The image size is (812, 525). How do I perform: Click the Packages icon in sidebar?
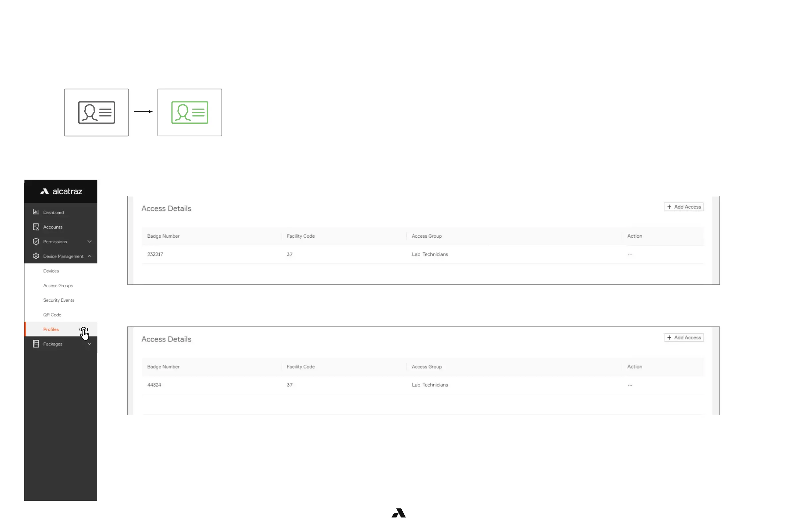pos(36,344)
